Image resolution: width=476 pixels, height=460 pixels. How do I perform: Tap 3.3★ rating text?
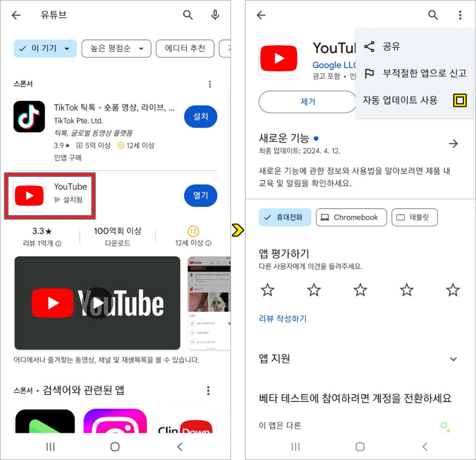point(42,231)
